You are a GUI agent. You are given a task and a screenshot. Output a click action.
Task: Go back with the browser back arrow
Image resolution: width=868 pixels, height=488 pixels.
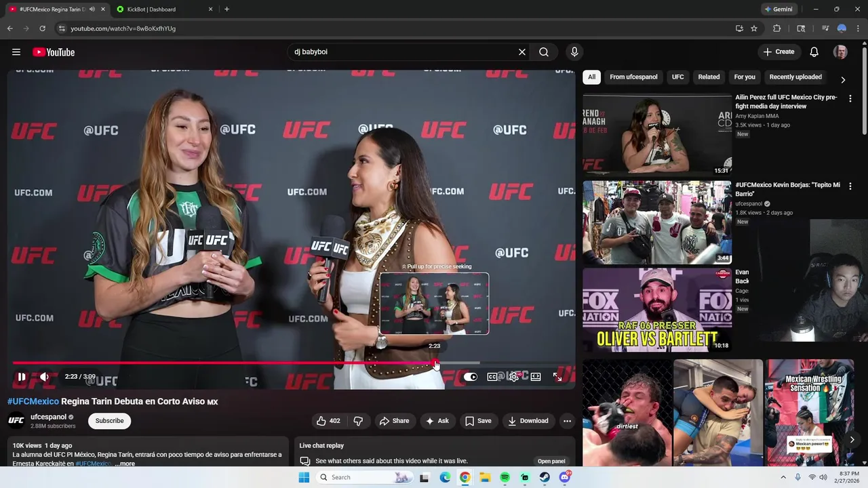click(x=9, y=28)
